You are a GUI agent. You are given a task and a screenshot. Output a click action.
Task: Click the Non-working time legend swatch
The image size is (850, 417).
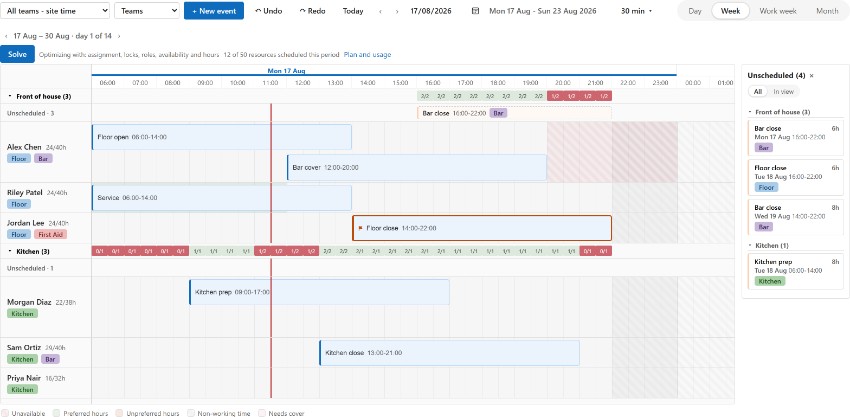pos(191,413)
